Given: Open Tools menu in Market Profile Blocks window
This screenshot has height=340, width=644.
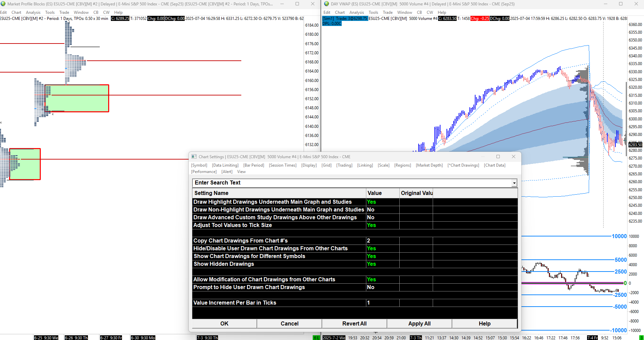Looking at the screenshot, I should point(50,12).
